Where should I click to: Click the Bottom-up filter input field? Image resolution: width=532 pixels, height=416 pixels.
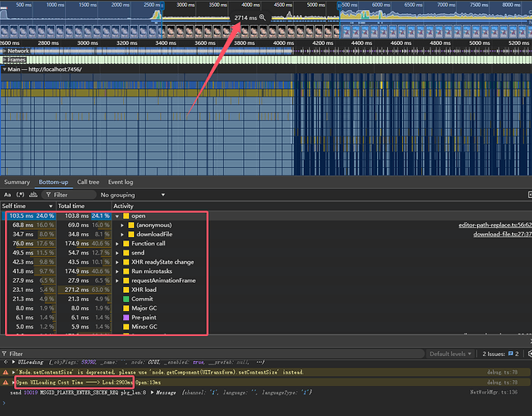tap(70, 195)
